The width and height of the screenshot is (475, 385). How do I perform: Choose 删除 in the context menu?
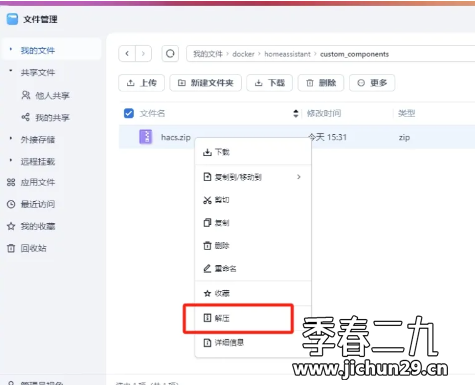pyautogui.click(x=253, y=246)
